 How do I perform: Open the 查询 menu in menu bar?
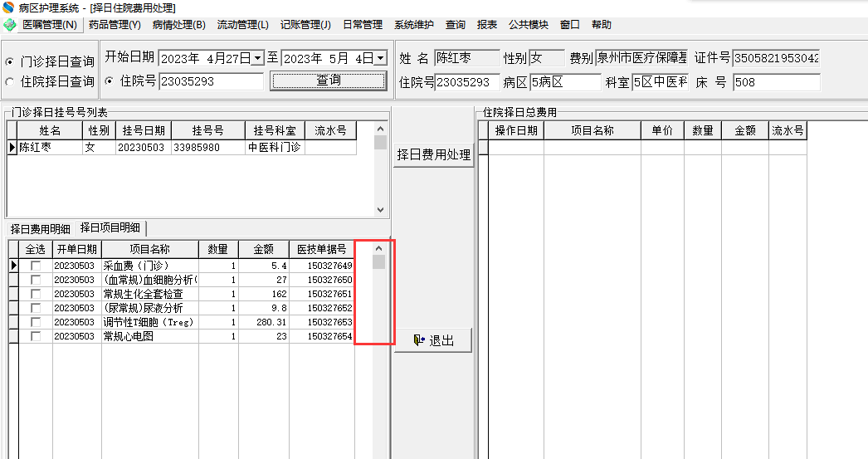point(455,25)
